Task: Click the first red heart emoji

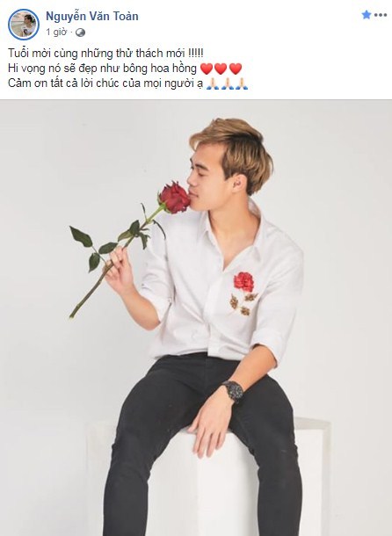Action: pos(207,69)
